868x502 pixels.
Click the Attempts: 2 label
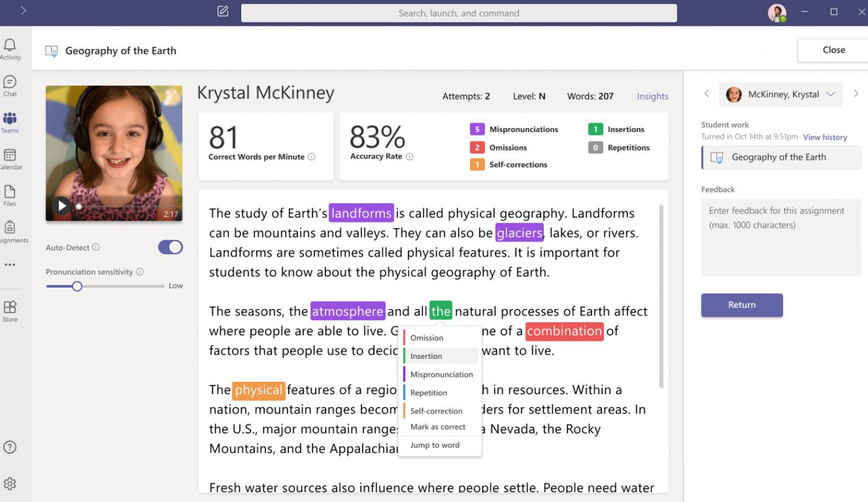(x=466, y=96)
